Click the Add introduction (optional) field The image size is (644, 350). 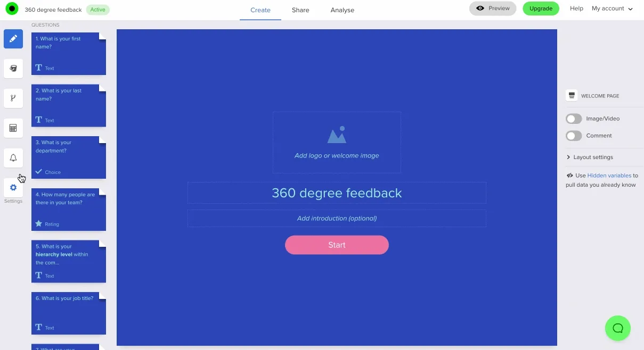(337, 218)
